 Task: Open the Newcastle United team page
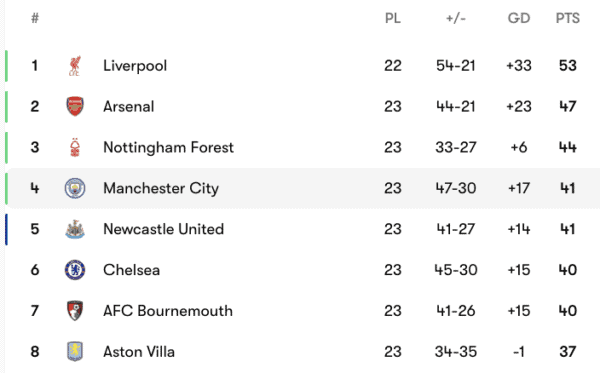[164, 229]
